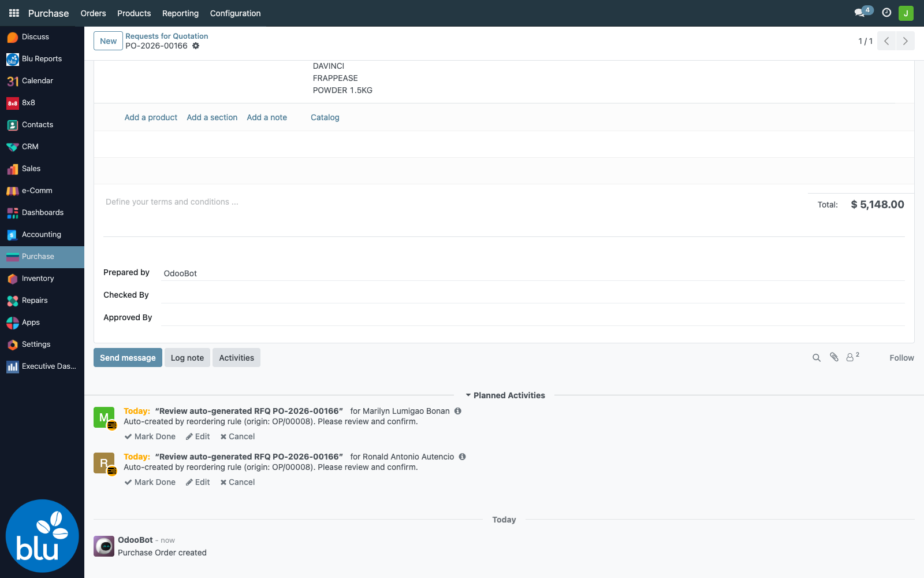Screen dimensions: 924x578
Task: Mark Done Ronald's review activity
Action: coord(150,482)
